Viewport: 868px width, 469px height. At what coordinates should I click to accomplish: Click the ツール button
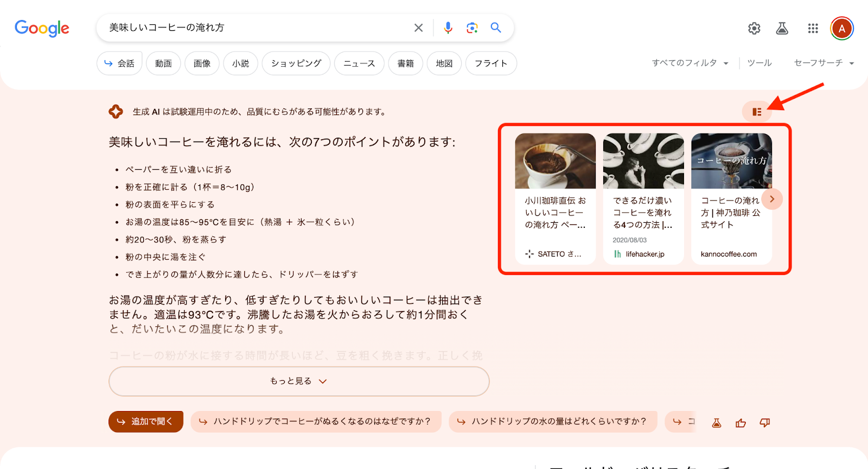pyautogui.click(x=759, y=63)
